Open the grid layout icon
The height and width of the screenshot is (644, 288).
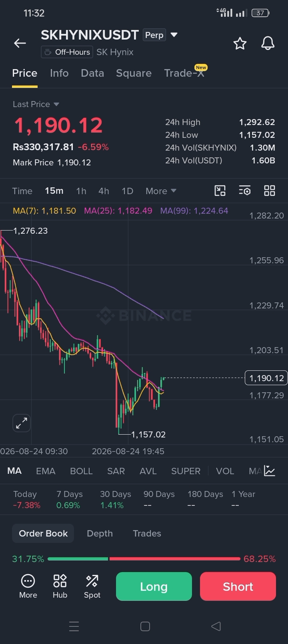point(270,191)
